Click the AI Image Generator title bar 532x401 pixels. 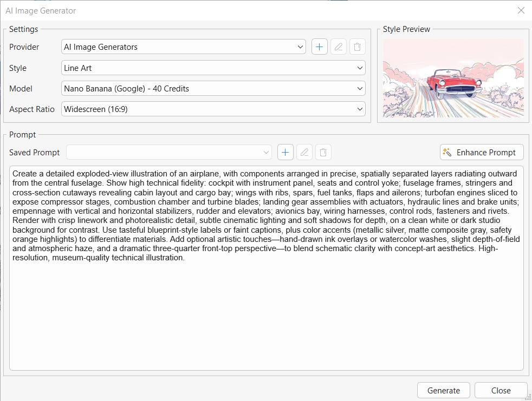(217, 10)
